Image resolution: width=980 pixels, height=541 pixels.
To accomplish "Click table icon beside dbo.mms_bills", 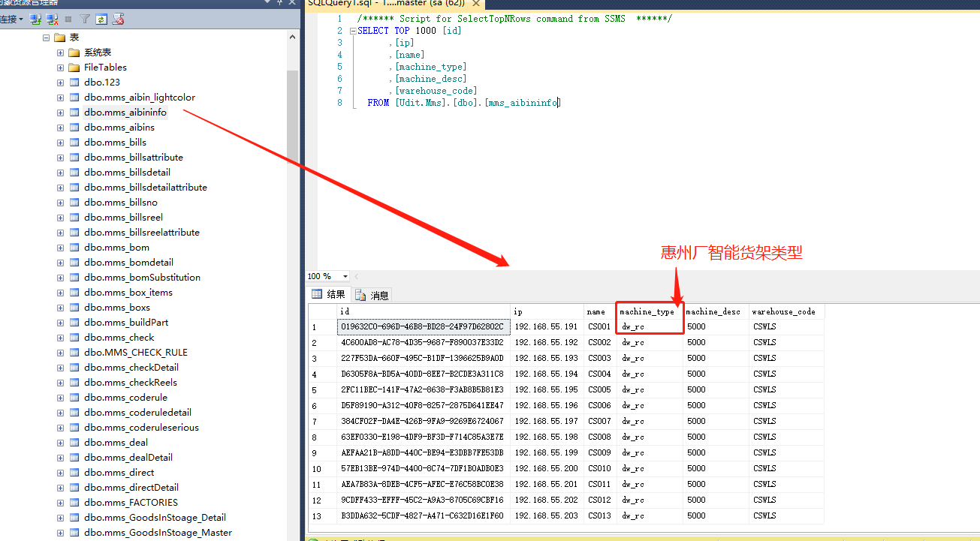I will pyautogui.click(x=74, y=143).
